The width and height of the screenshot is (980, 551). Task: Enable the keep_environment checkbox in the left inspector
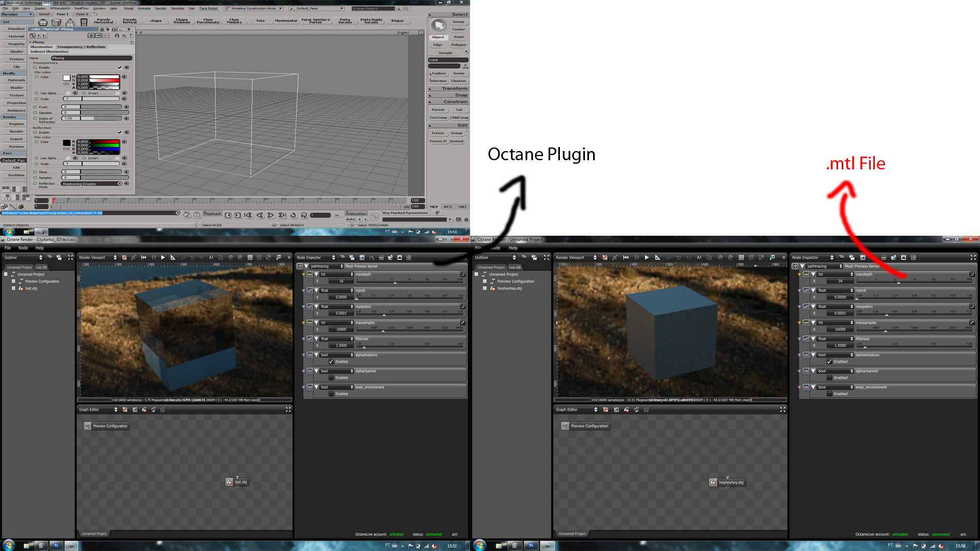[x=331, y=394]
